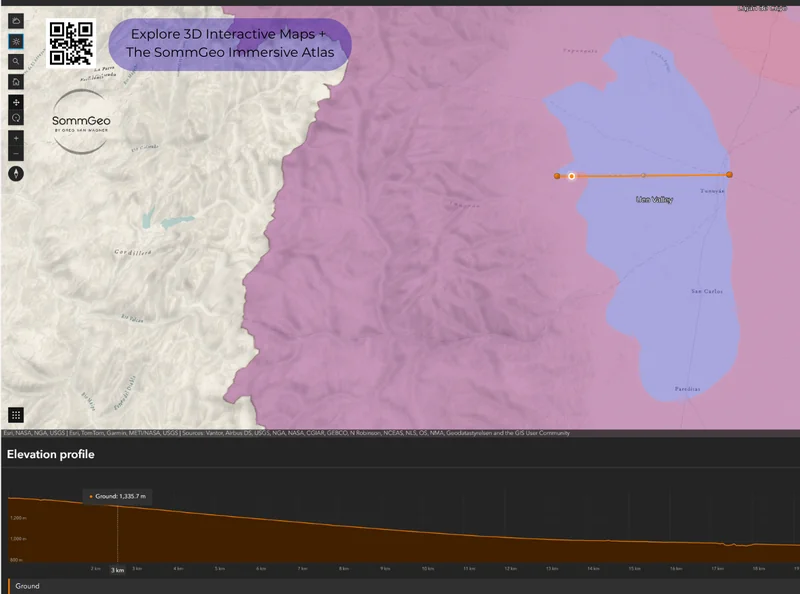Switch to rotate navigation mode

pyautogui.click(x=16, y=116)
